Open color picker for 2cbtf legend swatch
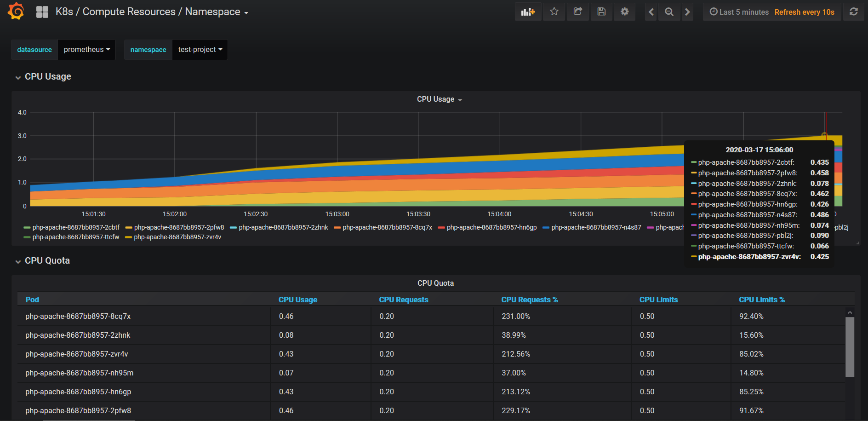The height and width of the screenshot is (421, 868). 27,228
